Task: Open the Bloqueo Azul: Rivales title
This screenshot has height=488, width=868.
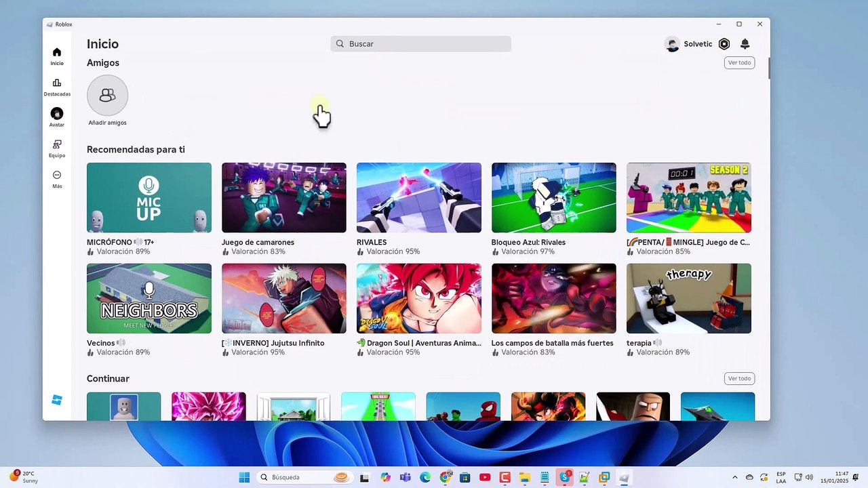Action: click(x=528, y=242)
